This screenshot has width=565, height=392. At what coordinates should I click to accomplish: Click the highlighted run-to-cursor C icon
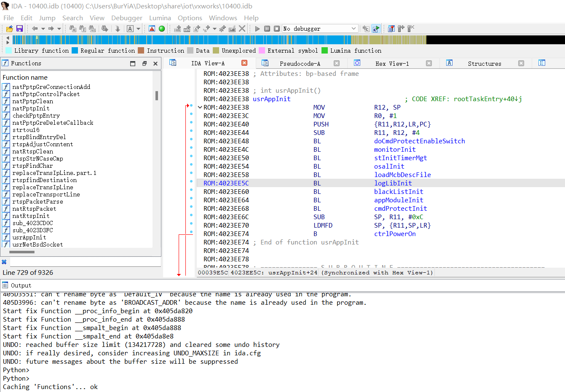(x=376, y=29)
